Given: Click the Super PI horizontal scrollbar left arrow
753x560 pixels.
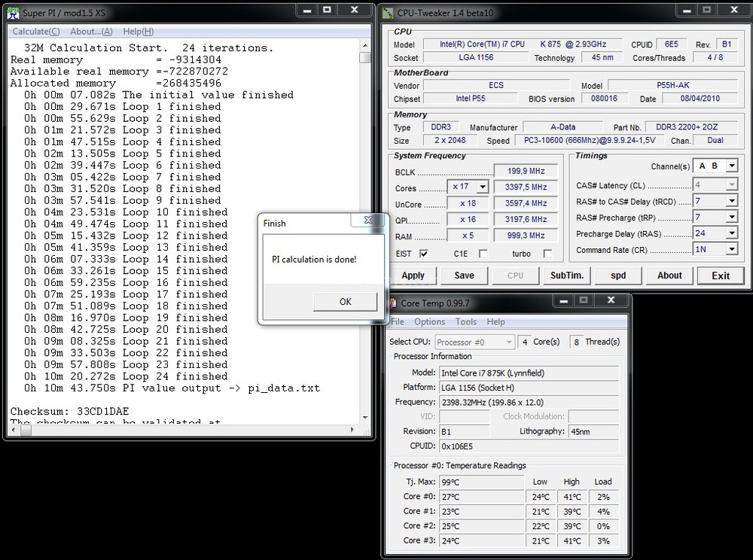Looking at the screenshot, I should [x=14, y=430].
